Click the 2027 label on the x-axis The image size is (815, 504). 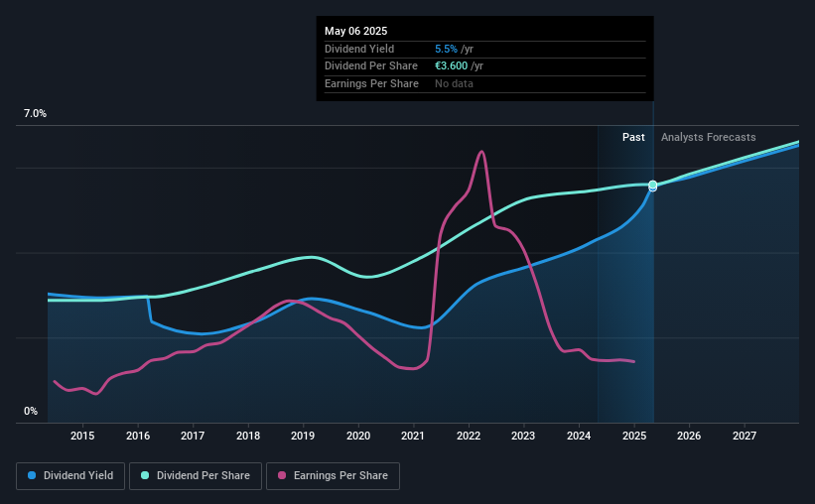click(745, 436)
